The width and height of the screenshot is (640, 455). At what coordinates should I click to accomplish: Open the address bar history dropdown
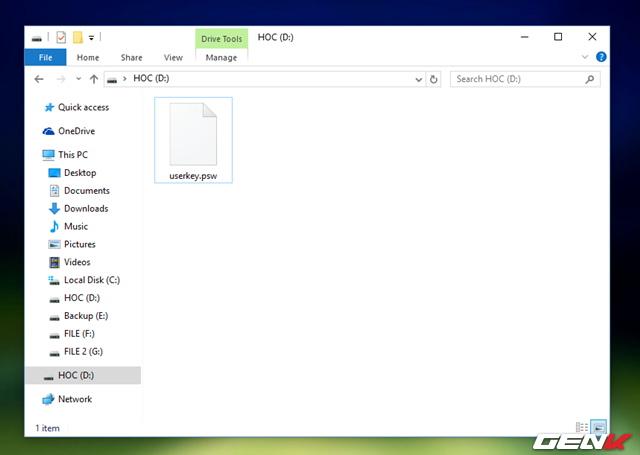click(418, 79)
